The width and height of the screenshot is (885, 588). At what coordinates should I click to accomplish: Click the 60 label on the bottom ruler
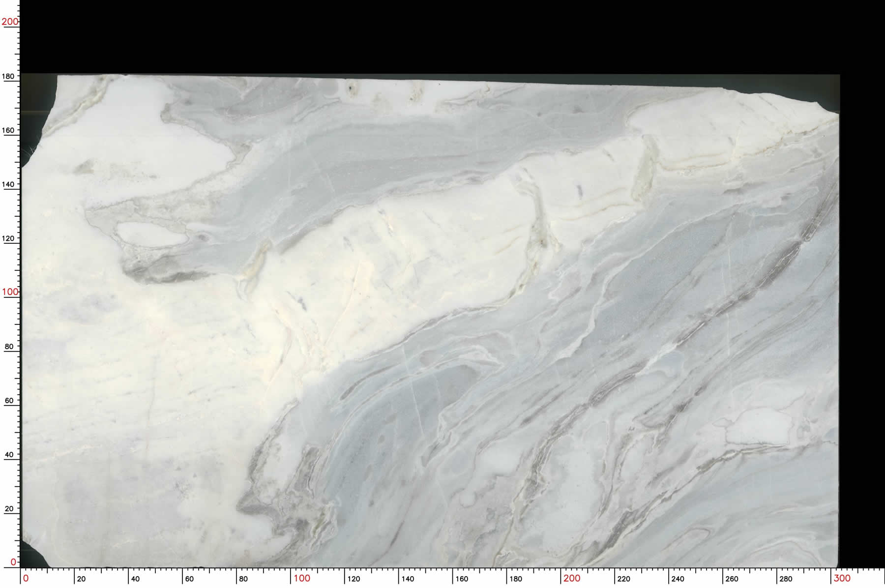(x=189, y=579)
